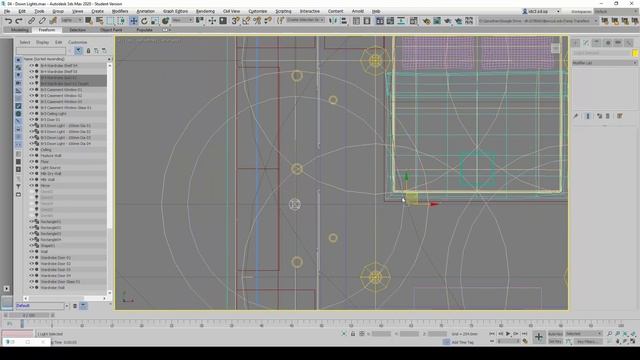Toggle the Auto Key button
640x360 pixels.
(555, 334)
